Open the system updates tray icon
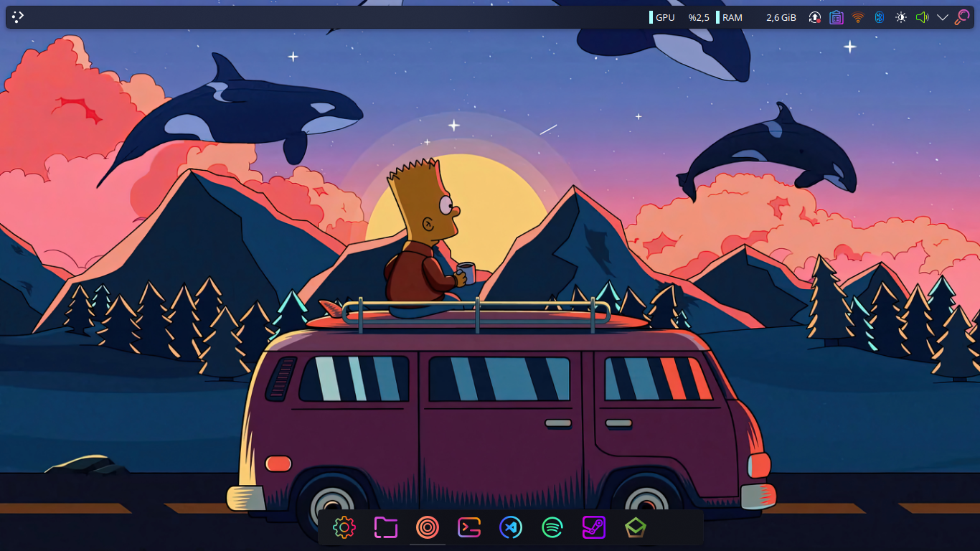 (x=815, y=17)
